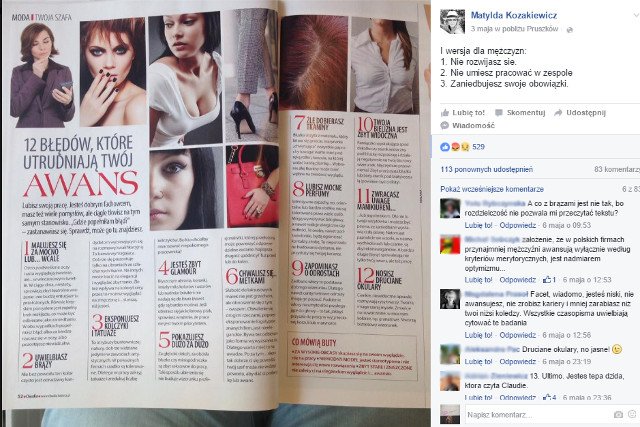This screenshot has width=640, height=427.
Task: Open the 83 komentarzy count
Action: (x=617, y=169)
